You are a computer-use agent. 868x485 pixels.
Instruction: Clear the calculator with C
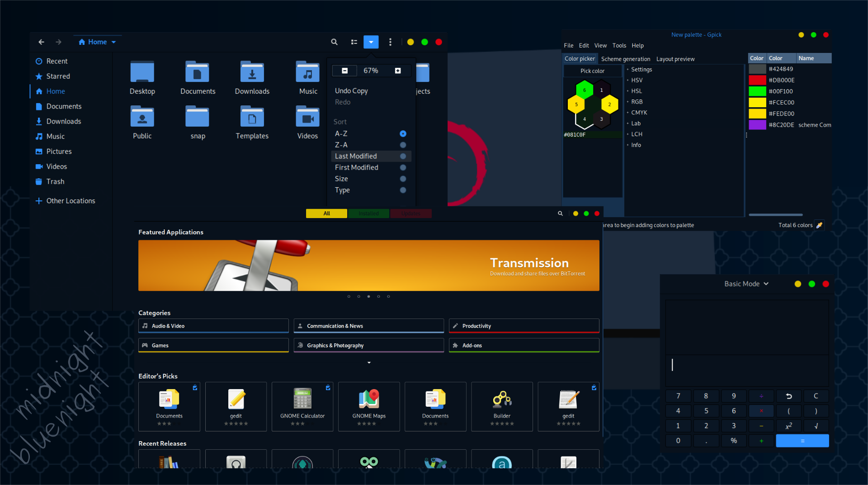(x=816, y=396)
